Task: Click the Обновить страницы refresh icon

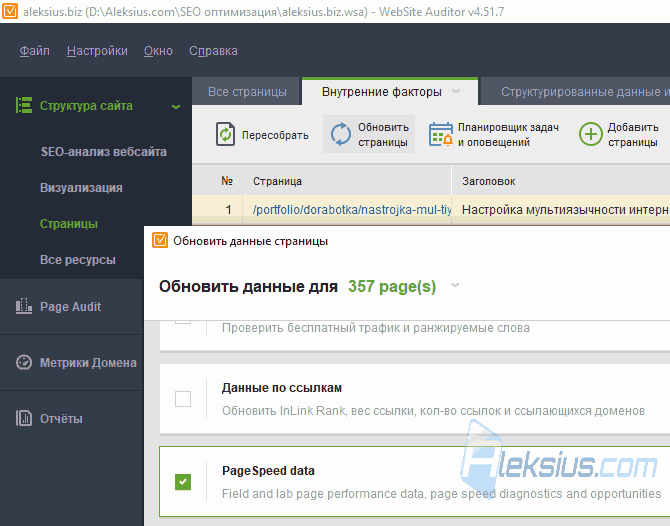Action: pos(341,134)
